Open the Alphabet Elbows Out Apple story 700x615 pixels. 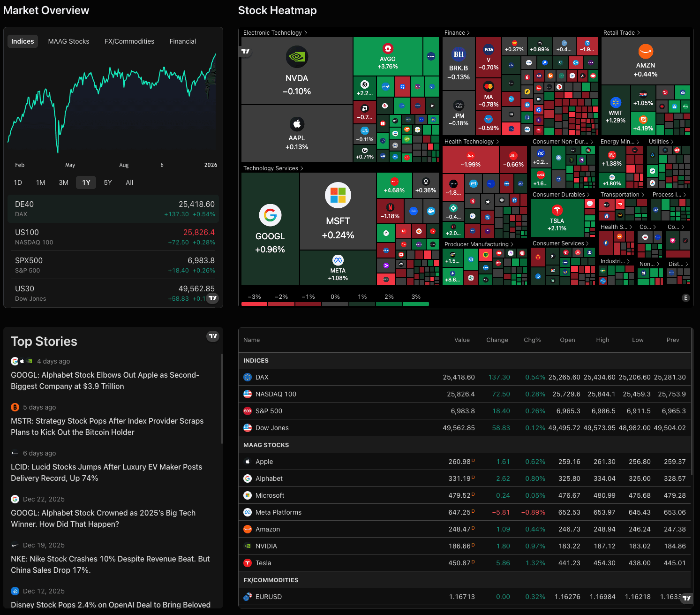105,380
